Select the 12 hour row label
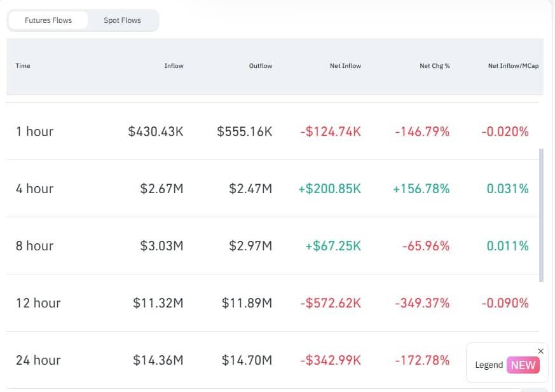The image size is (555, 392). 38,303
